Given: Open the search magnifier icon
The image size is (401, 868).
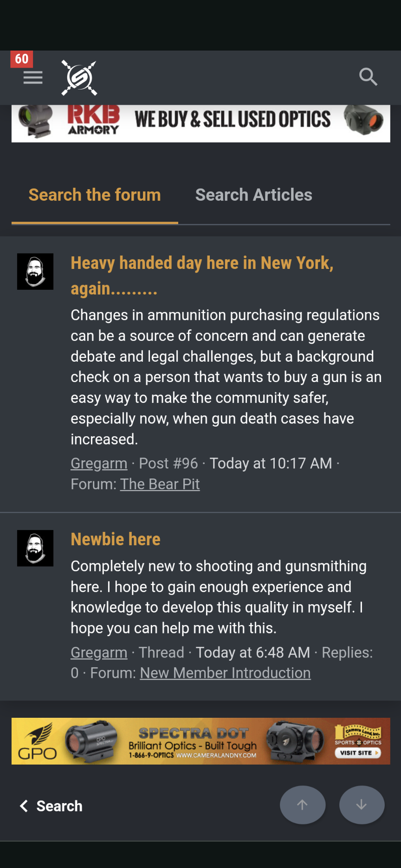Looking at the screenshot, I should (x=368, y=77).
